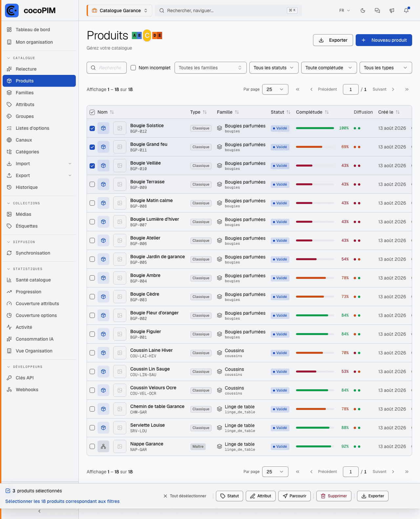Click the image placeholder for Bougie Ambre
This screenshot has width=420, height=519.
coord(120,278)
